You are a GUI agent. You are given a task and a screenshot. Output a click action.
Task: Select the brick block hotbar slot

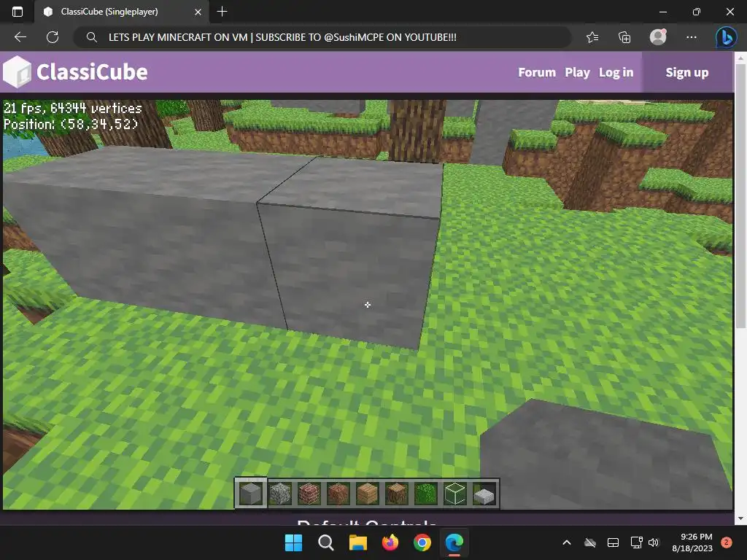[x=309, y=494]
